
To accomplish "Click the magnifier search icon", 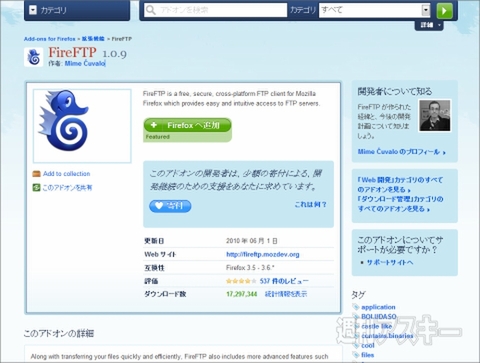I will click(151, 10).
